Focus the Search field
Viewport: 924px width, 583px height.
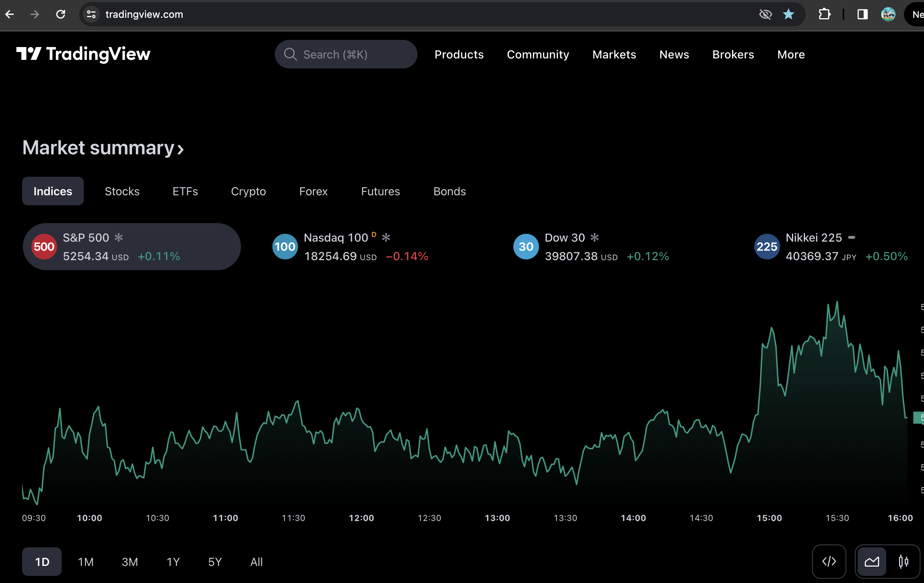coord(346,55)
